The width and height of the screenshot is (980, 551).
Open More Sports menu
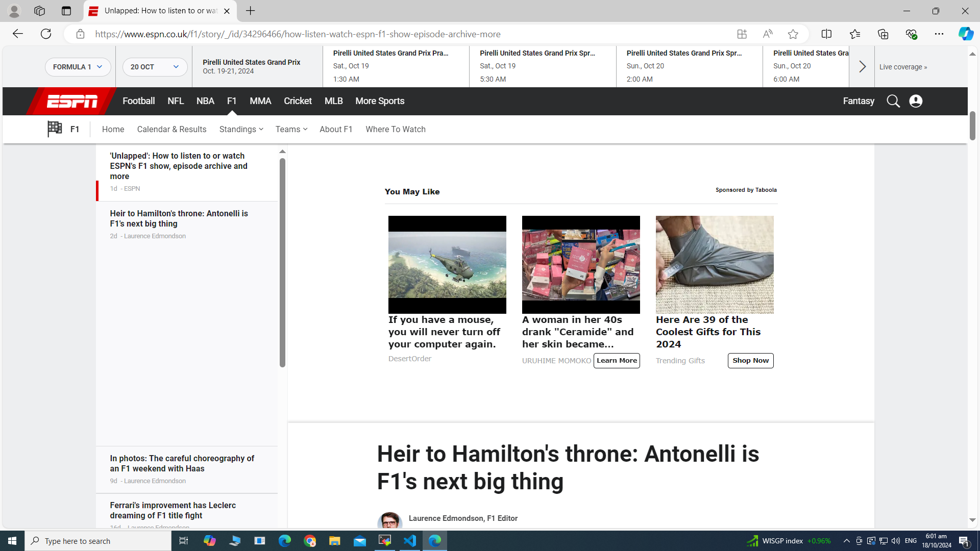click(x=380, y=101)
